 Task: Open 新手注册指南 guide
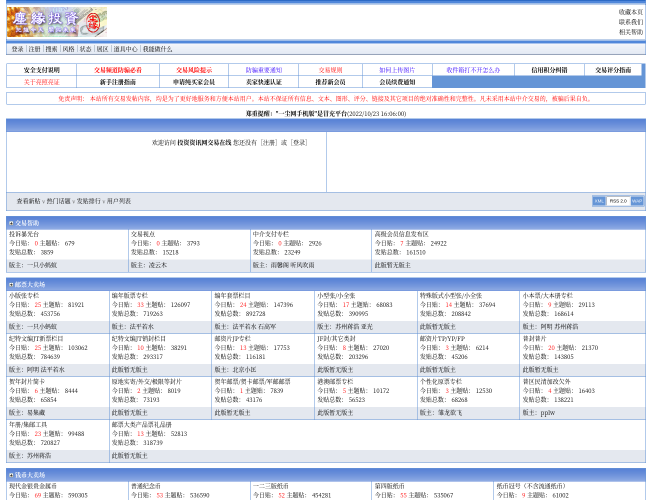tap(117, 82)
